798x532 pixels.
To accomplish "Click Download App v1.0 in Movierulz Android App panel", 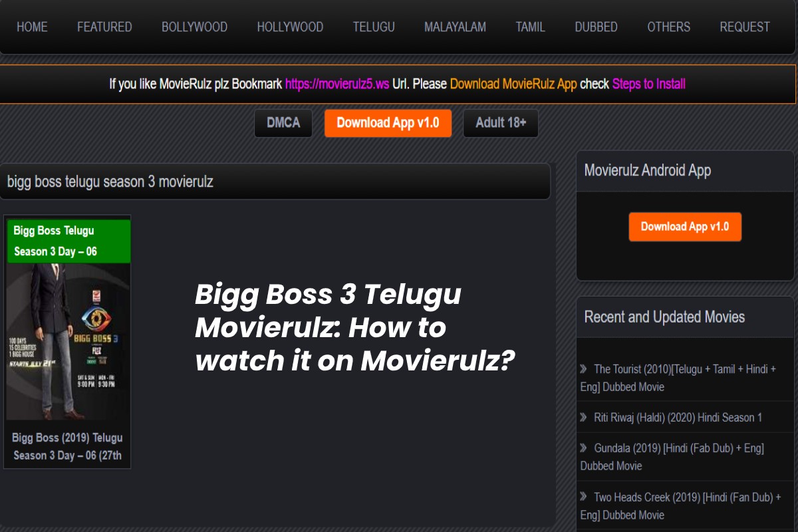I will click(685, 227).
